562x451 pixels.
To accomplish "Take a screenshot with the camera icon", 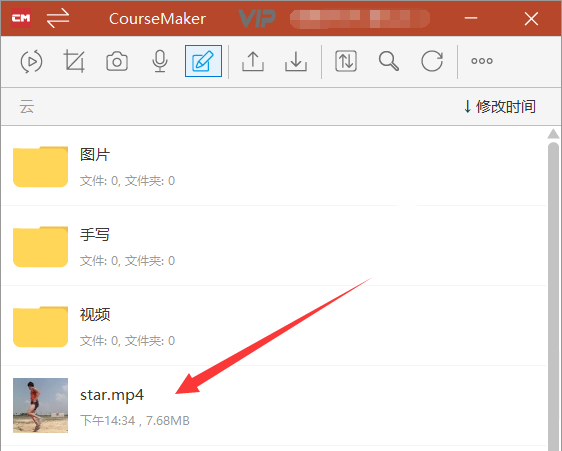I will [x=117, y=61].
